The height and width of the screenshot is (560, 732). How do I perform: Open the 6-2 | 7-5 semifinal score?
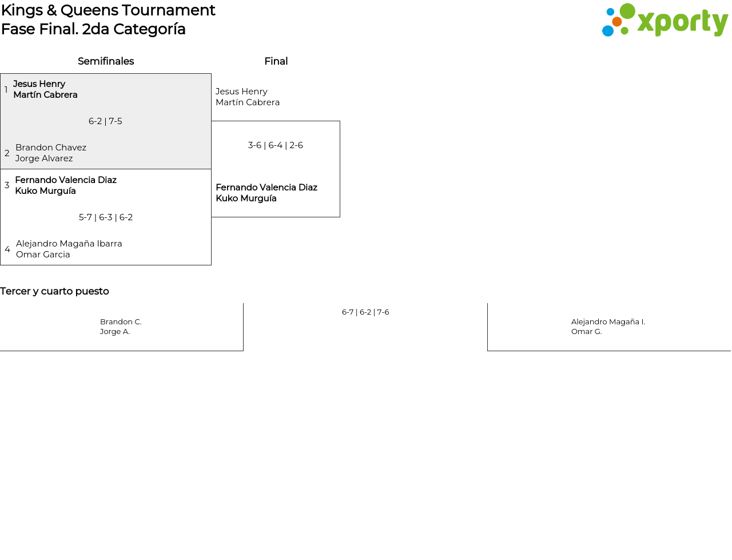(x=105, y=121)
